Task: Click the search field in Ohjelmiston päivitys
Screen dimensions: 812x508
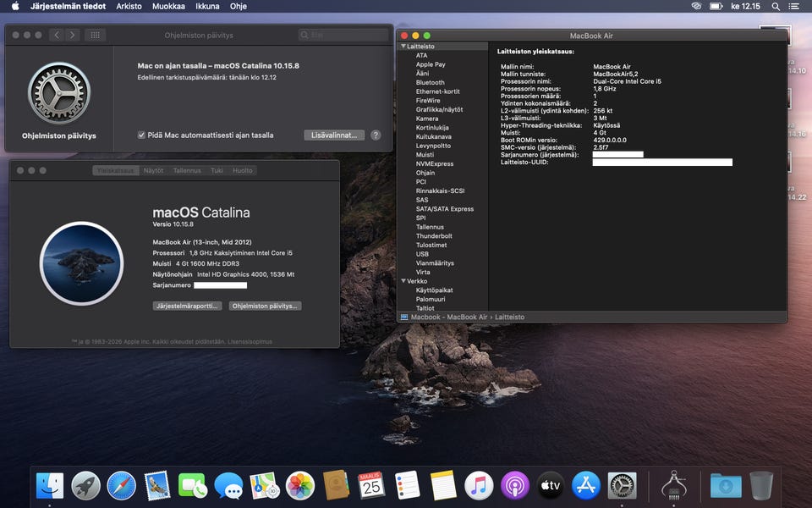Action: [343, 35]
